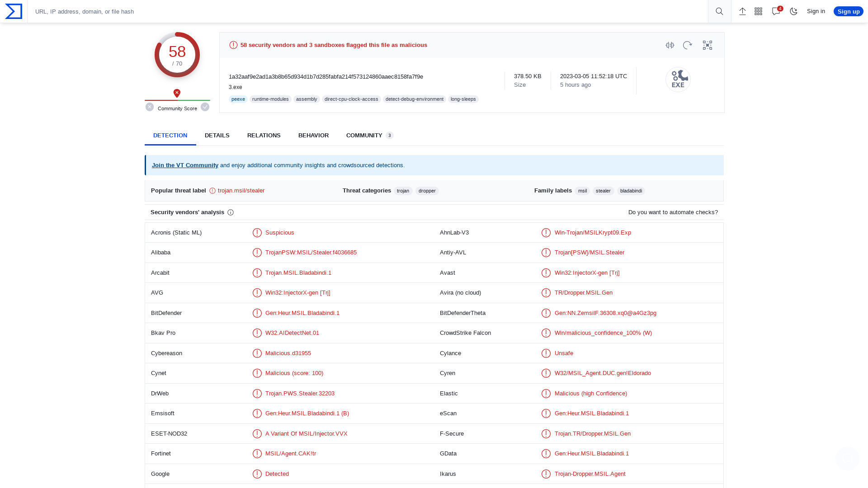The width and height of the screenshot is (868, 488).
Task: Expand the COMMUNITY tab with 3 items
Action: tap(369, 135)
